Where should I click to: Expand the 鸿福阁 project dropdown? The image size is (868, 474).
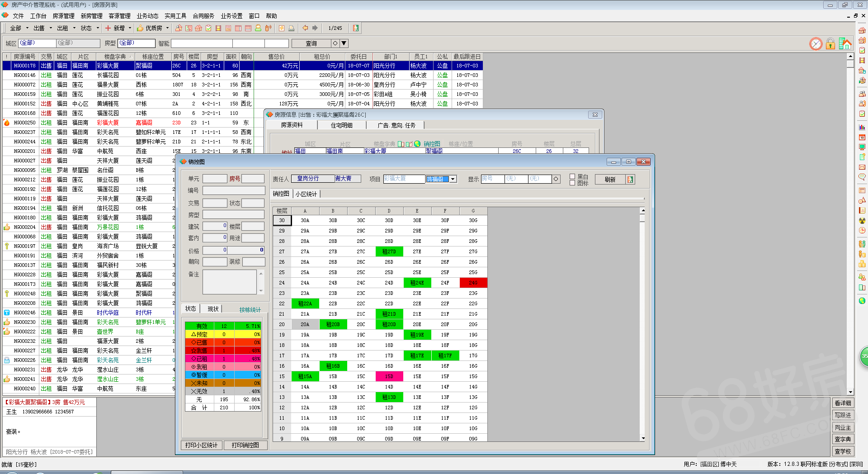pyautogui.click(x=453, y=179)
